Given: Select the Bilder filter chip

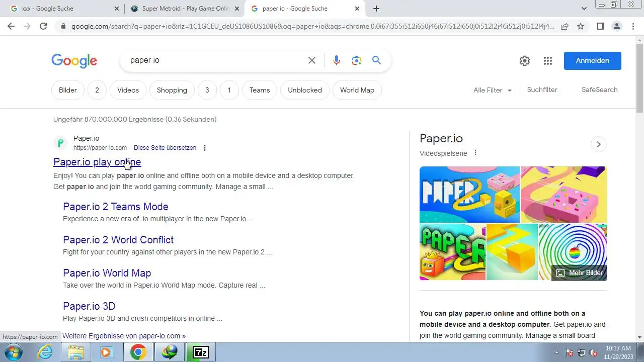Looking at the screenshot, I should pos(68,90).
